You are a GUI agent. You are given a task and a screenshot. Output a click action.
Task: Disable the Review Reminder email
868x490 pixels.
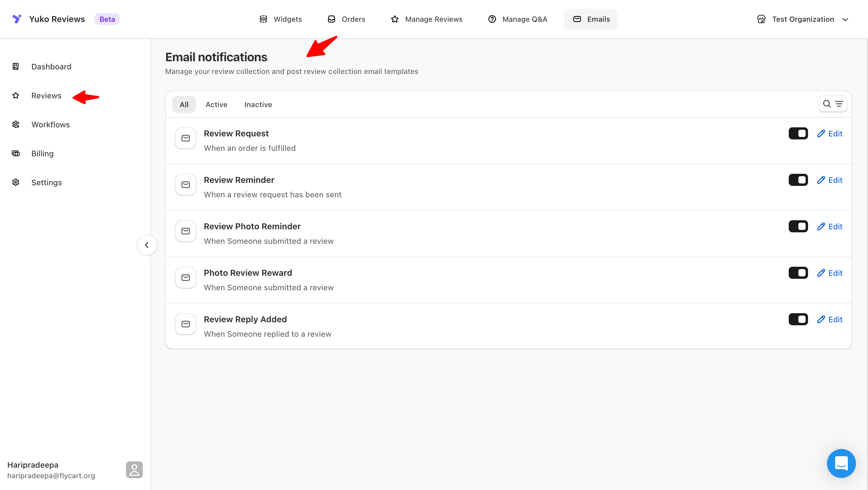click(x=798, y=180)
